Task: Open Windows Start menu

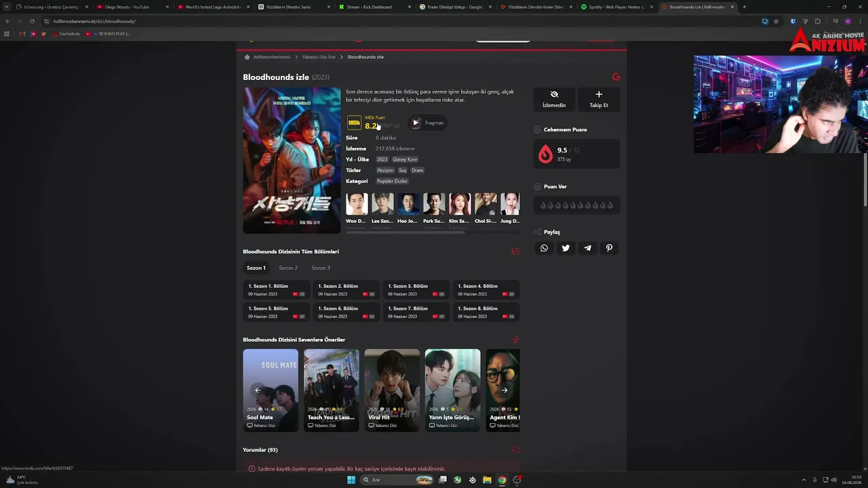Action: [351, 480]
